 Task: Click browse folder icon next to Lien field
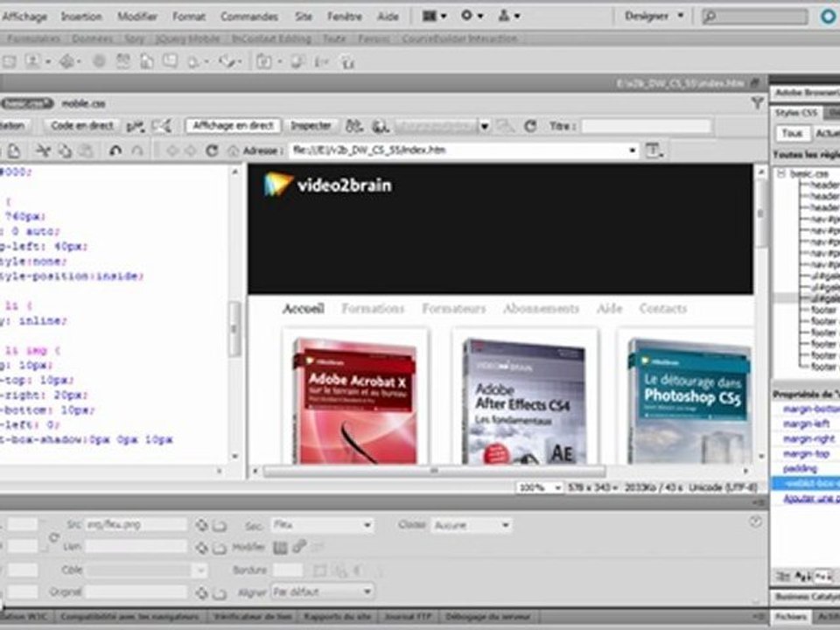pyautogui.click(x=220, y=548)
